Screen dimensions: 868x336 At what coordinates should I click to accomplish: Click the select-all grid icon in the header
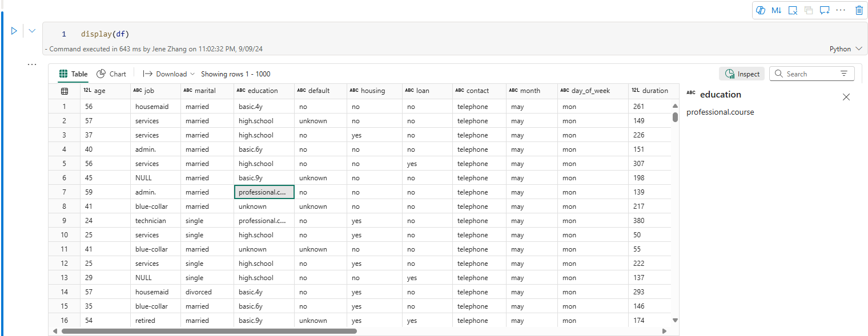point(65,91)
